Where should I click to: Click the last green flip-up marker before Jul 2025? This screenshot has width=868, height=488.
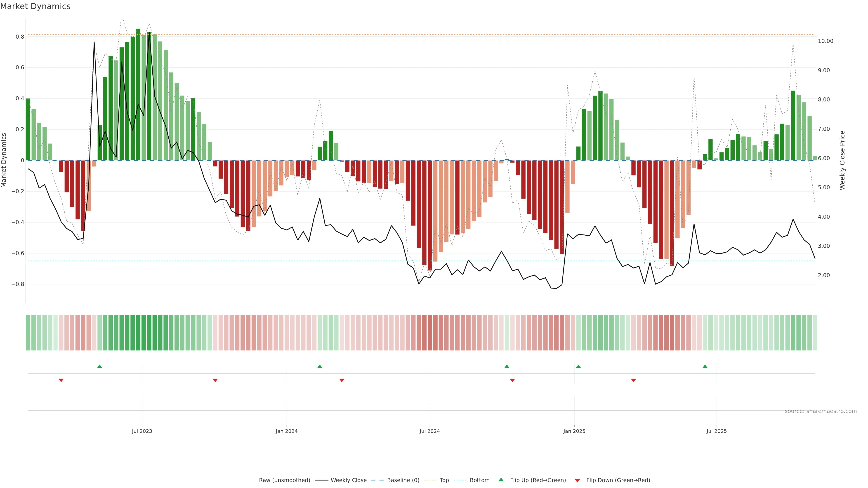[x=705, y=366]
